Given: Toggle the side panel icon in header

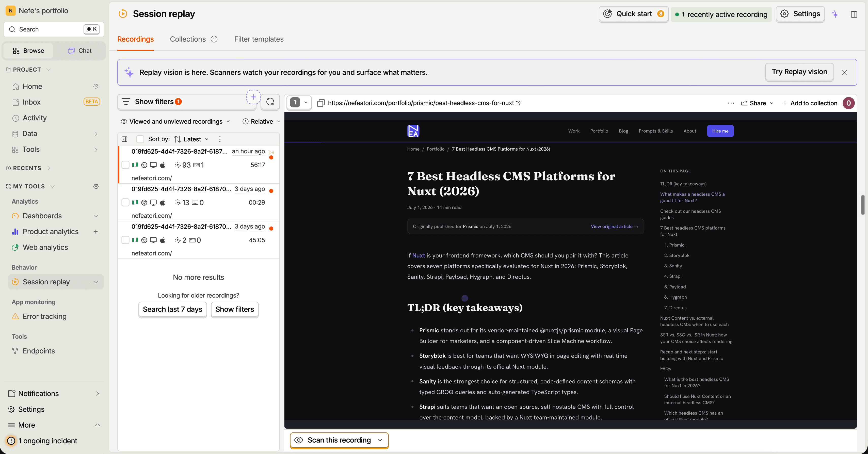Looking at the screenshot, I should tap(854, 14).
